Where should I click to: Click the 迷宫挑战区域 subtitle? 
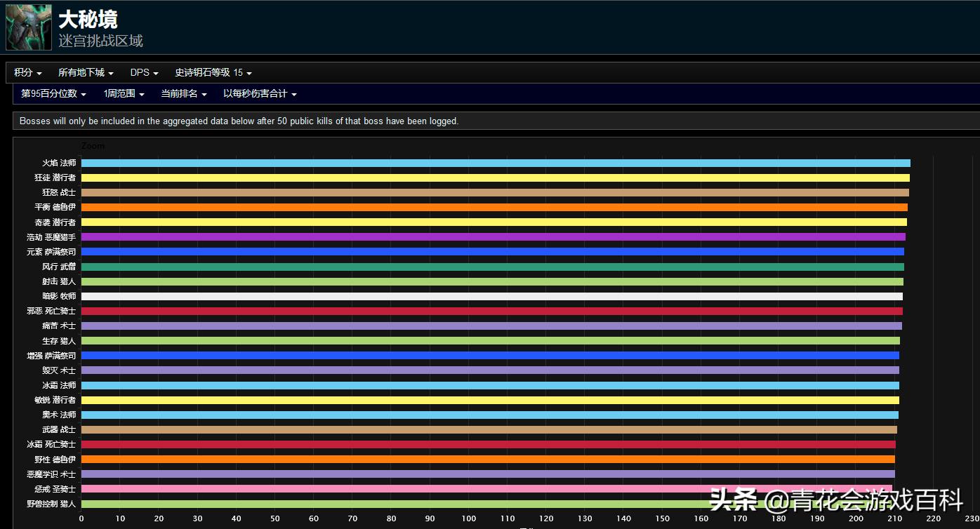click(101, 41)
